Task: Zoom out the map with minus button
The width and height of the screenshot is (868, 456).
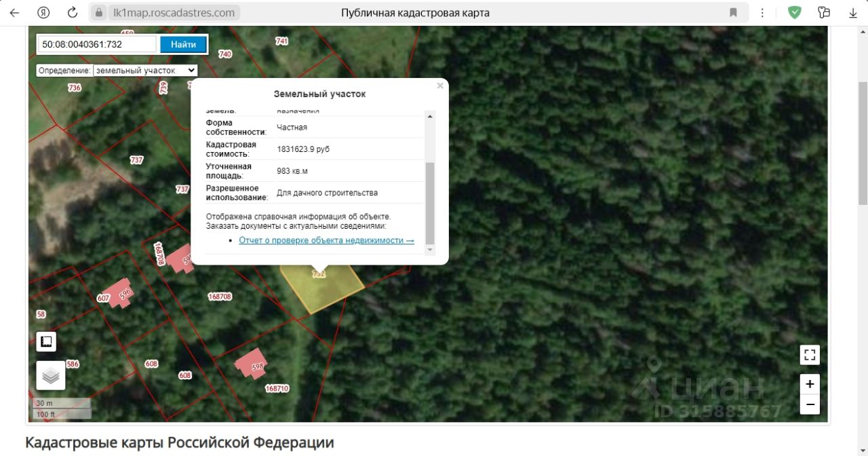Action: [x=810, y=404]
